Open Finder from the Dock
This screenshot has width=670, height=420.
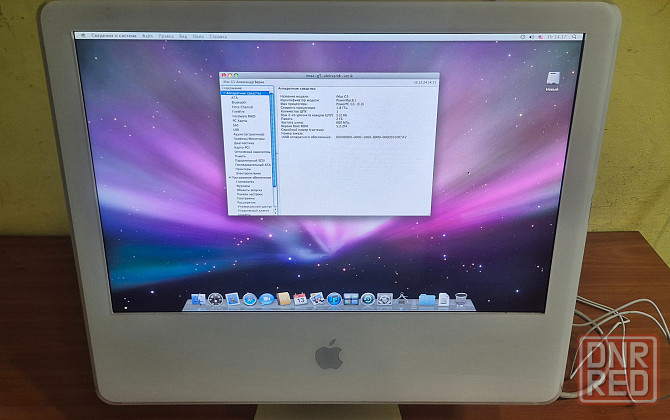coord(198,299)
